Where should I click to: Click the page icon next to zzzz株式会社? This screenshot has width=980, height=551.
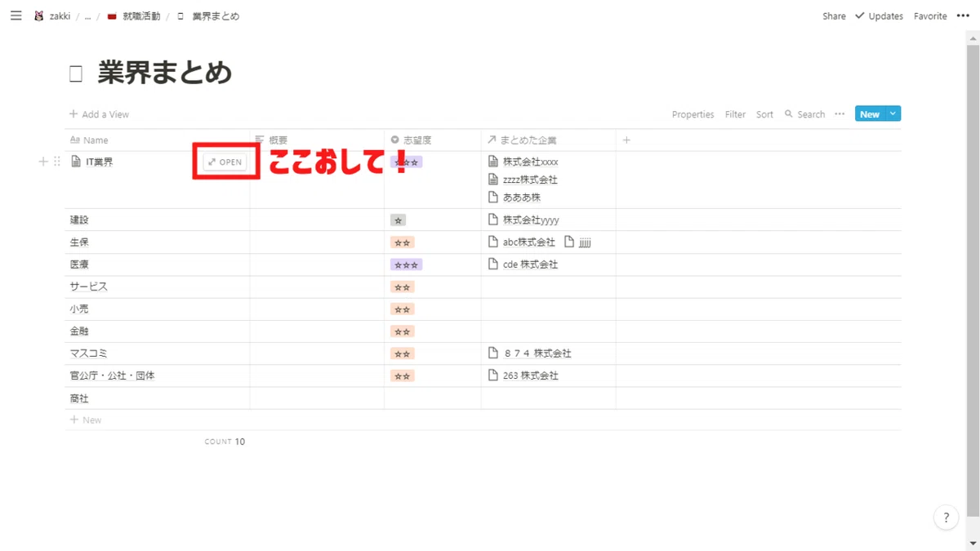(492, 180)
